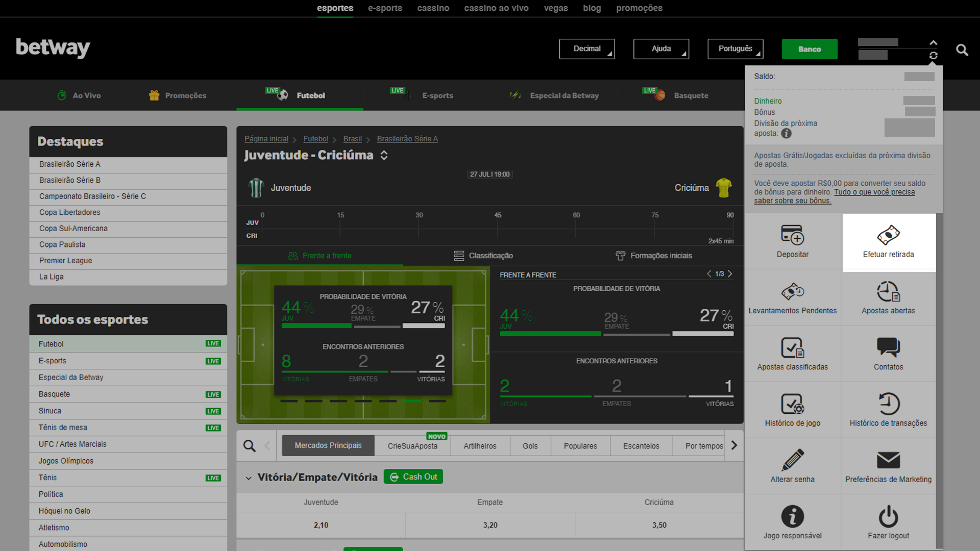Viewport: 980px width, 551px height.
Task: Click the Futebol soccer ball icon
Action: [282, 95]
